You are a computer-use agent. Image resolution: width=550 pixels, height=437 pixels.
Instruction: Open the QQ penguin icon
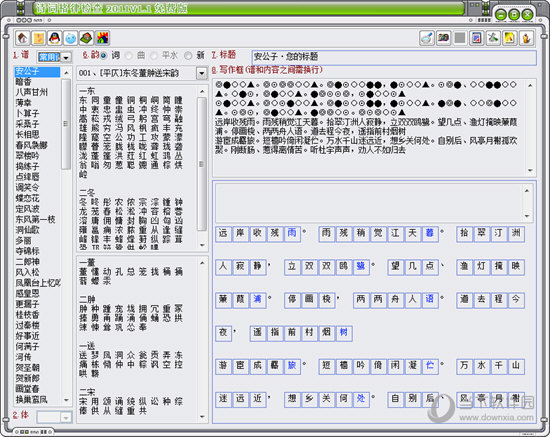54,38
